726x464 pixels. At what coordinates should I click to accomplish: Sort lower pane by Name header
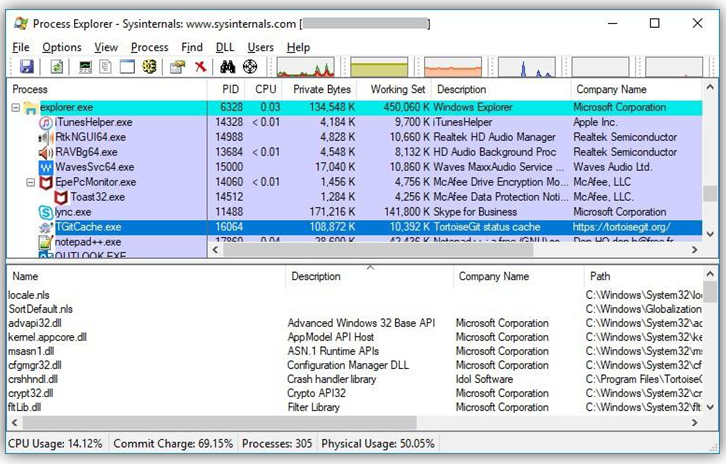(x=146, y=276)
